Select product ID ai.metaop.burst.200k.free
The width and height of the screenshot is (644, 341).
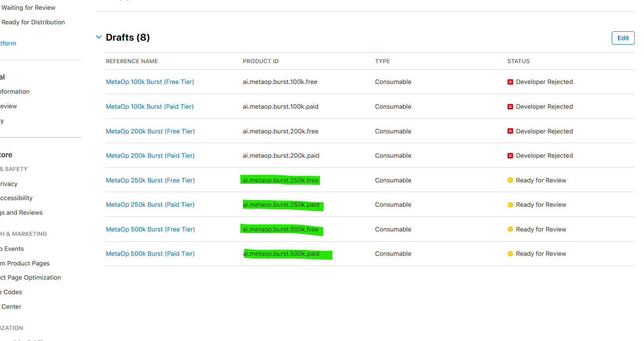tap(280, 131)
